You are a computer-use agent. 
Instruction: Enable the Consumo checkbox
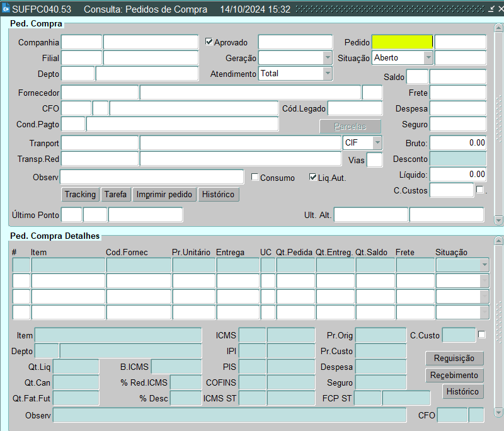[x=255, y=177]
